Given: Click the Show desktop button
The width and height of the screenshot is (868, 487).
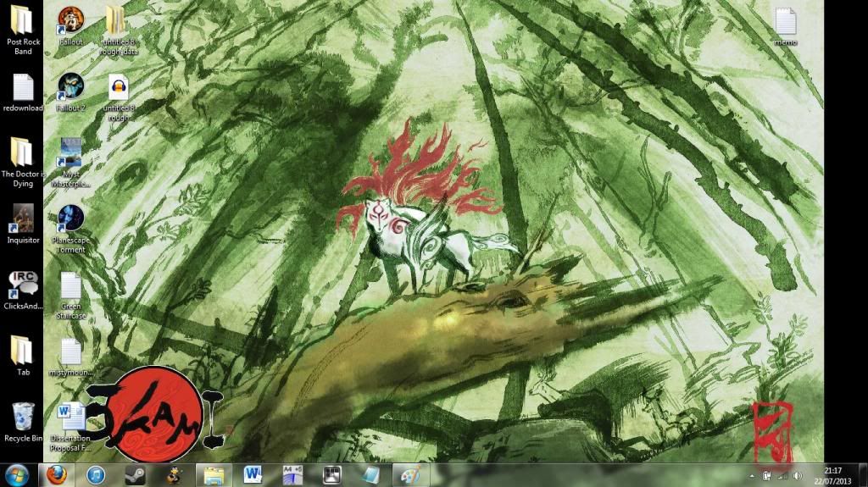Looking at the screenshot, I should point(862,475).
